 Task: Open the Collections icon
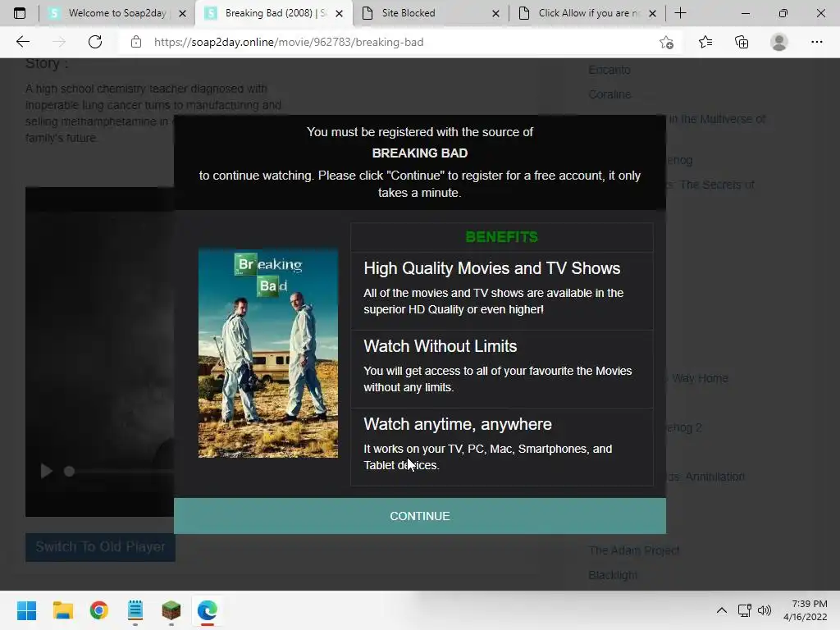(x=742, y=42)
